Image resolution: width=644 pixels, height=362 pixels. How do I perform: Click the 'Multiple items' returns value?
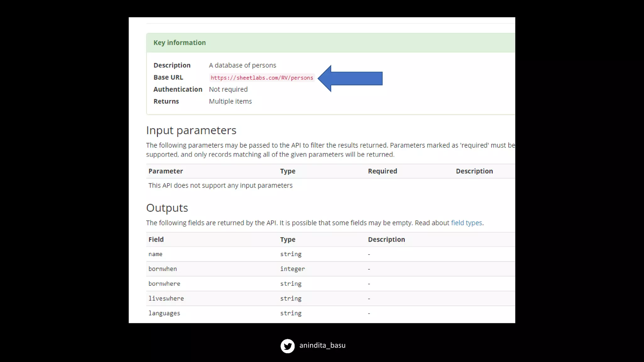coord(230,101)
